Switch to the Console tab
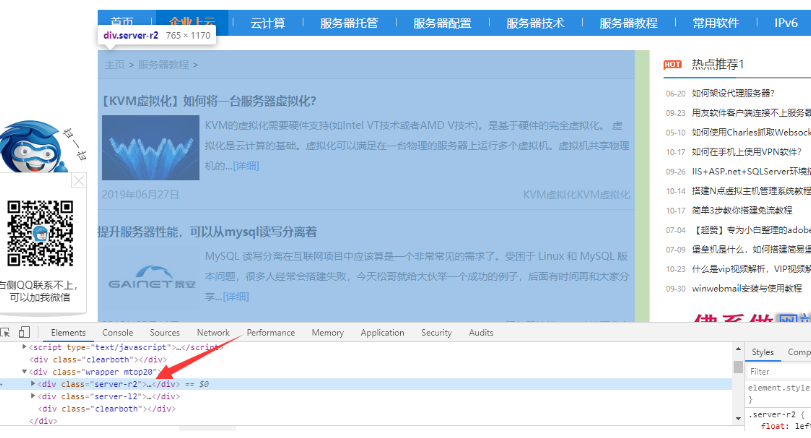811x438 pixels. click(x=117, y=333)
